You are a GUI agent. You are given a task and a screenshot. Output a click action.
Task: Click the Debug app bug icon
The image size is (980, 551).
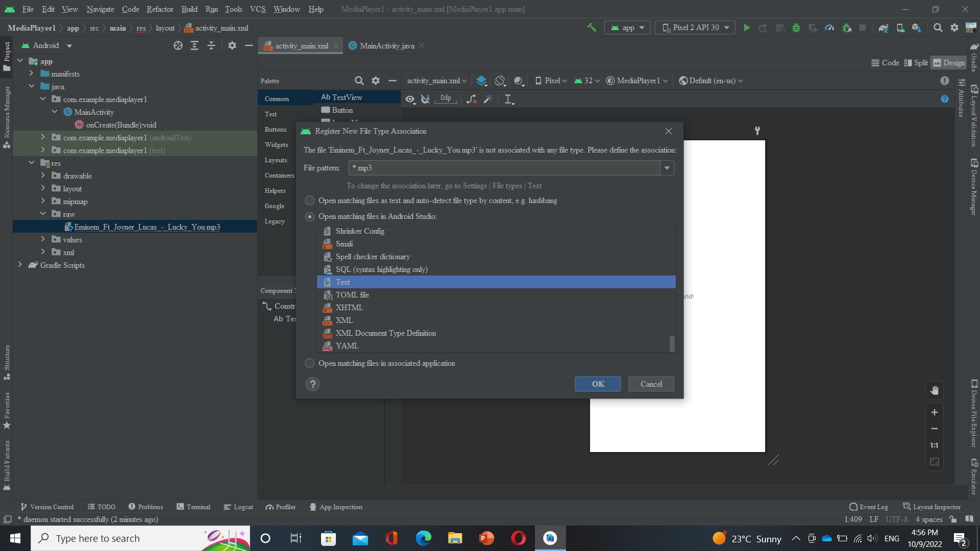pyautogui.click(x=796, y=28)
